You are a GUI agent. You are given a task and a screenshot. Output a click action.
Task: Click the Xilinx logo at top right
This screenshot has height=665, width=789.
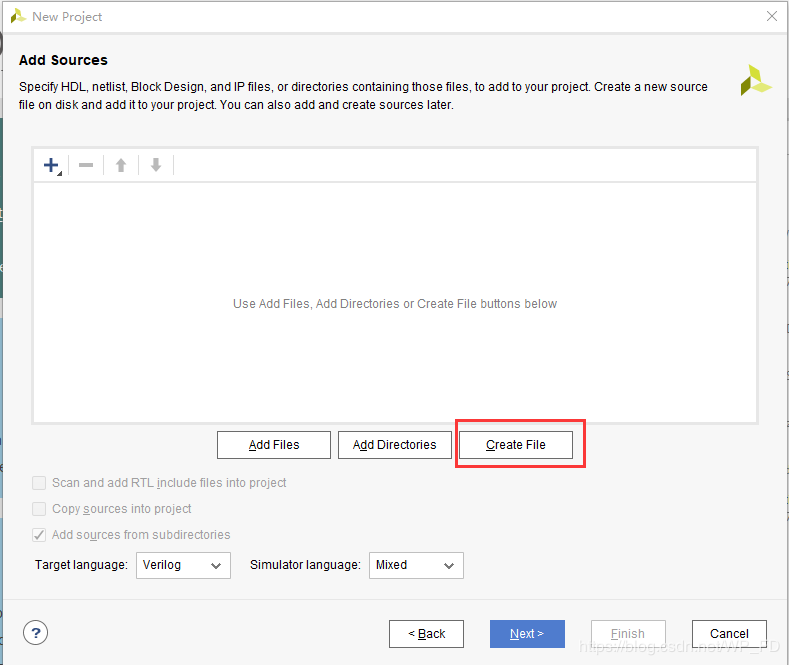coord(755,81)
